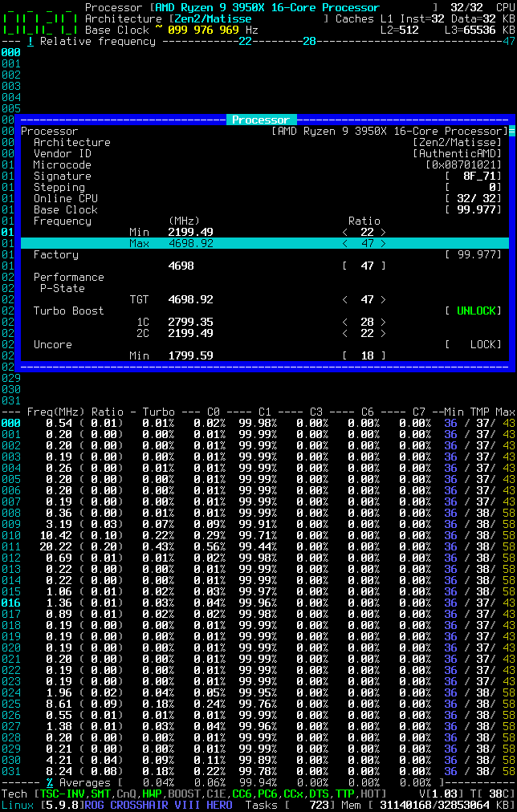Click the HWP tech flag
This screenshot has height=812, width=517.
coord(153,794)
